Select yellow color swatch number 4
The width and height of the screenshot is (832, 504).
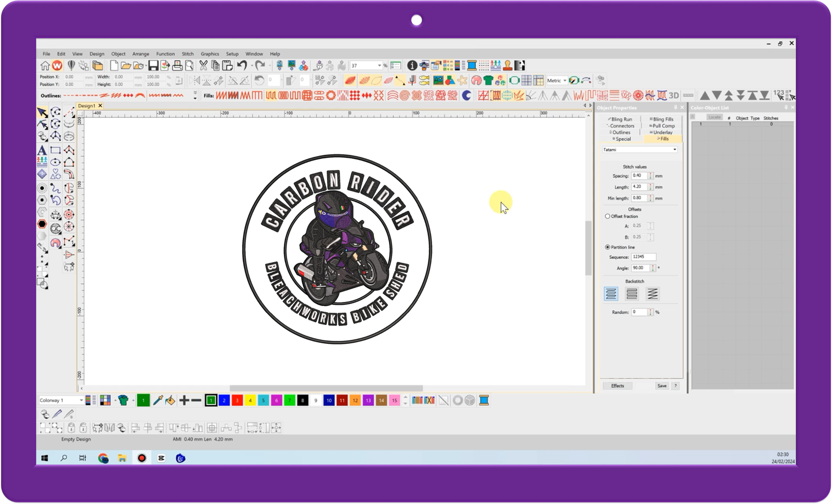pyautogui.click(x=250, y=401)
